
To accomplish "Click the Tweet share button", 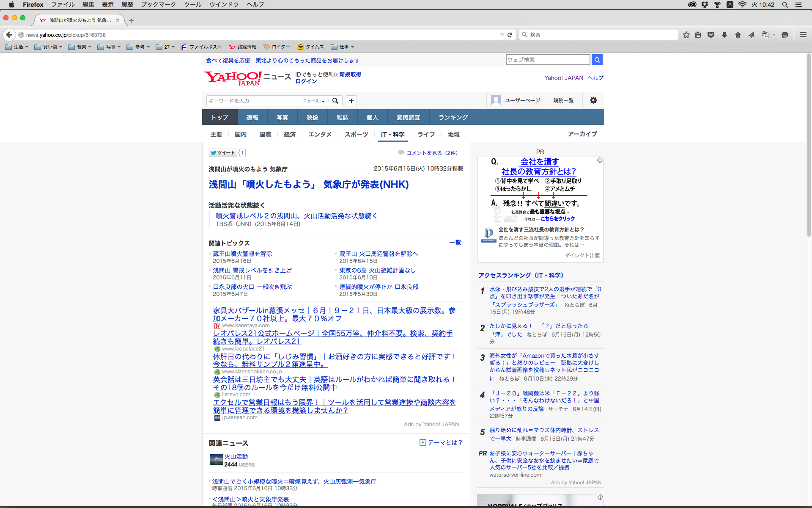I will [x=223, y=153].
